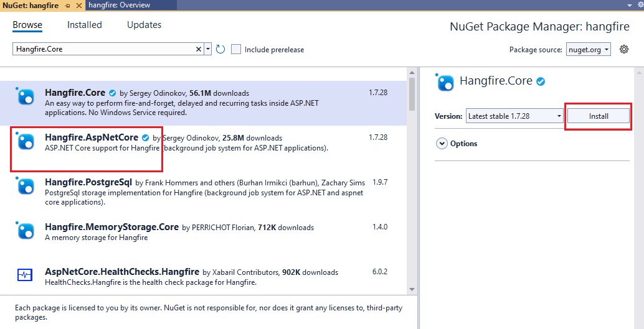The width and height of the screenshot is (644, 329).
Task: Click the '25.8M downloads' text
Action: (x=252, y=138)
